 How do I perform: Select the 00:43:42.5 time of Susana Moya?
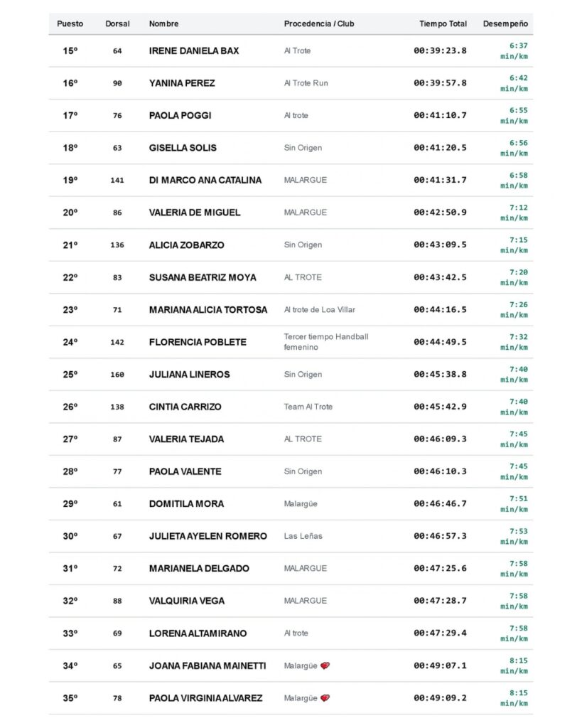[440, 277]
